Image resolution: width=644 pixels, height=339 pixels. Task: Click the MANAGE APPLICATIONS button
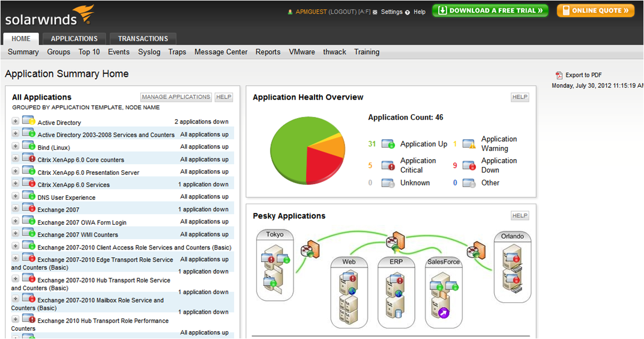click(x=176, y=97)
